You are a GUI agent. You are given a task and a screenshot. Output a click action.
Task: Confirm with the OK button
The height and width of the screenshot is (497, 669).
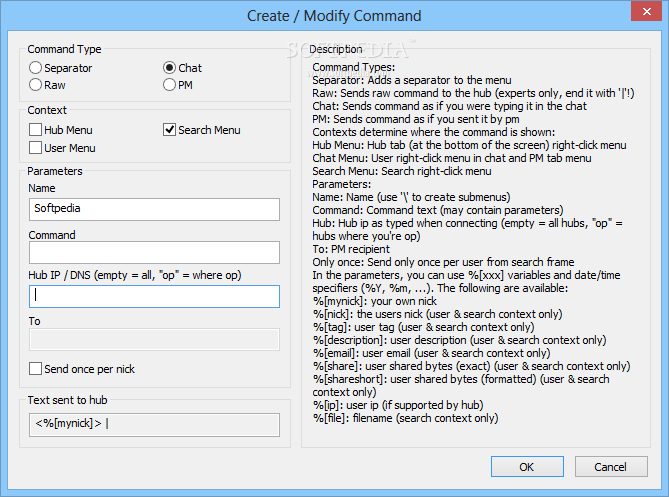tap(527, 467)
